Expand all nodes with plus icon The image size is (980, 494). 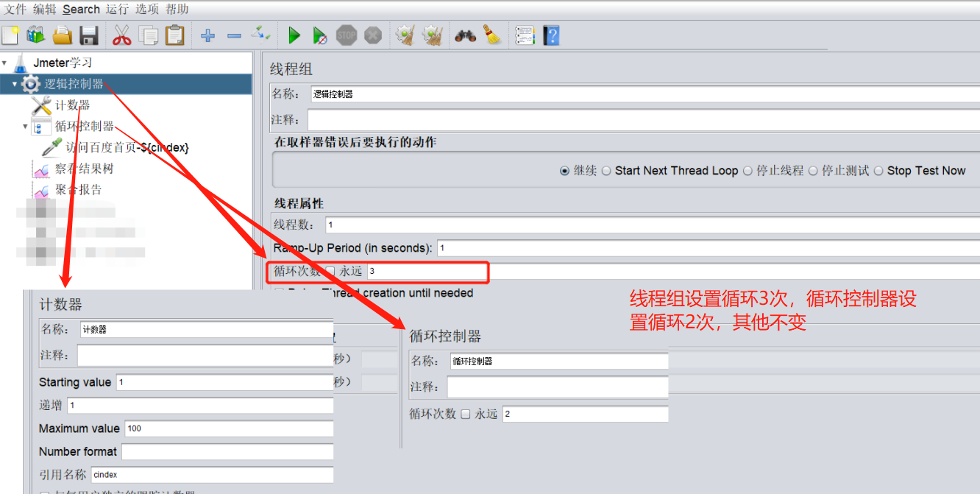point(208,35)
